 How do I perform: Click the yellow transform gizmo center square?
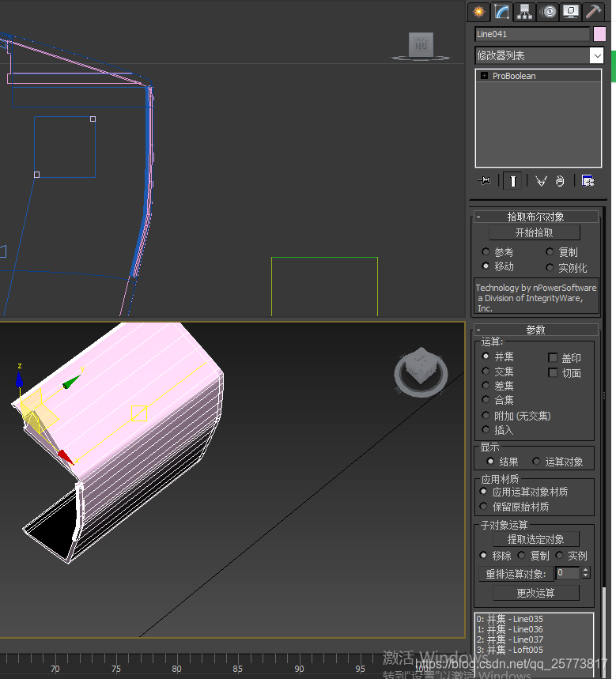pos(139,413)
